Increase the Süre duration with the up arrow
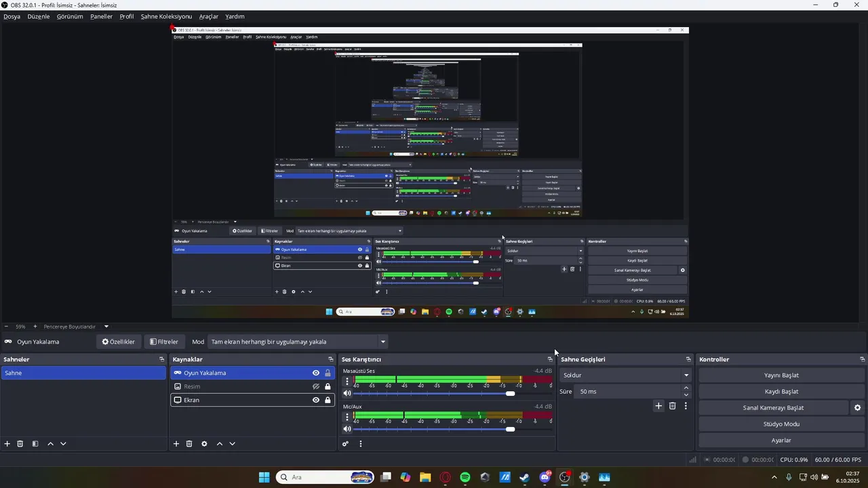The image size is (868, 488). (x=686, y=388)
